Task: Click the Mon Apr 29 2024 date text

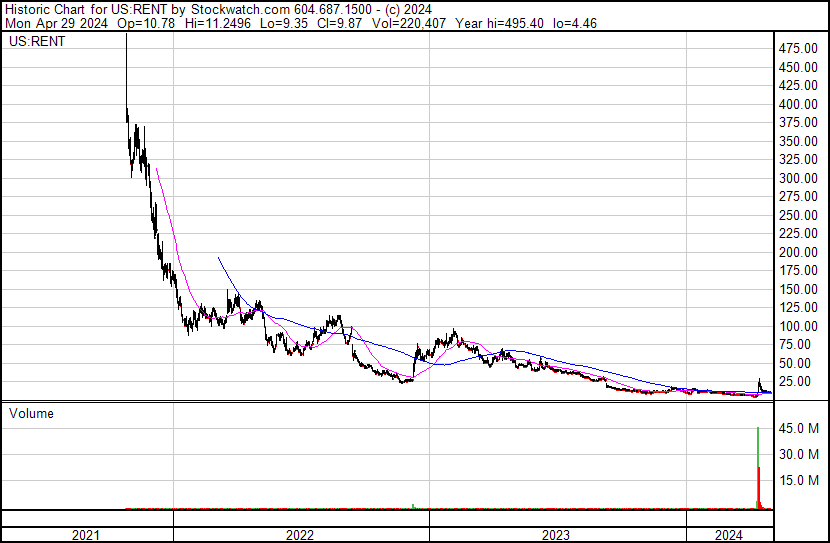Action: pos(56,23)
